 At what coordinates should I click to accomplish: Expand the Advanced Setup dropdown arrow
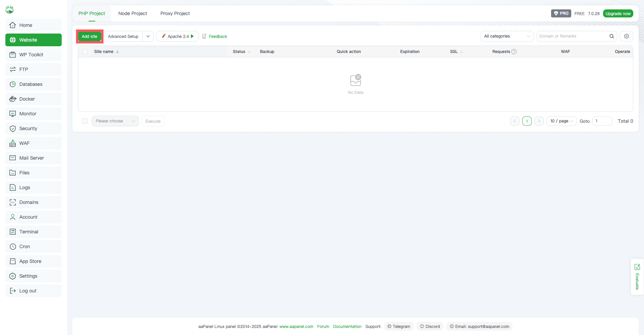tap(148, 36)
